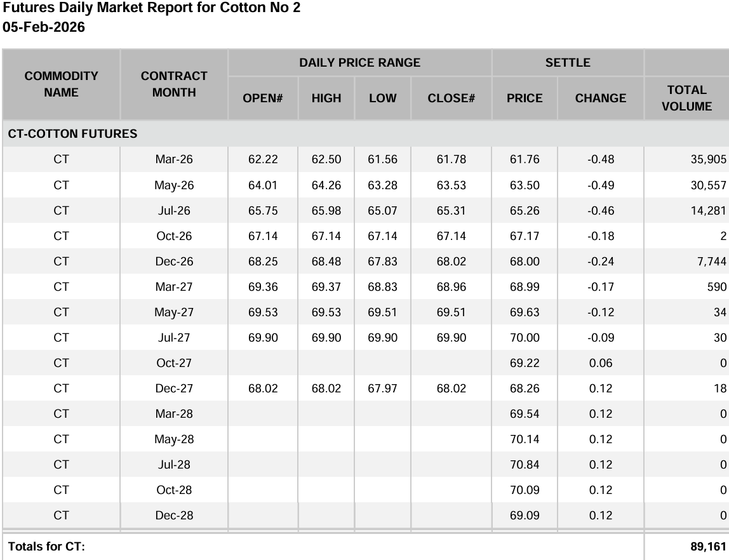This screenshot has height=560, width=729.
Task: Click the Jul-26 settle price 65.26
Action: coord(525,211)
